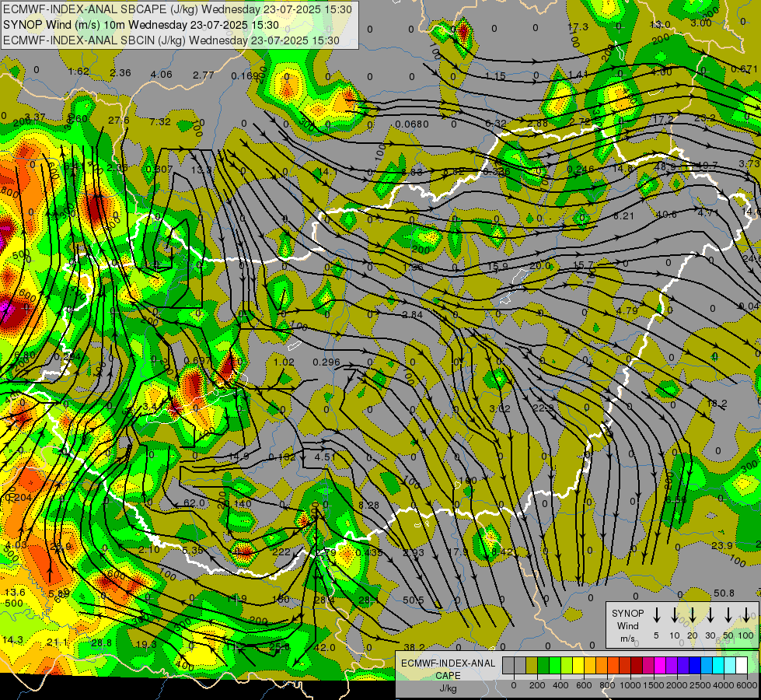This screenshot has height=700, width=761.
Task: Click the 40.6 station value
Action: pos(666,214)
